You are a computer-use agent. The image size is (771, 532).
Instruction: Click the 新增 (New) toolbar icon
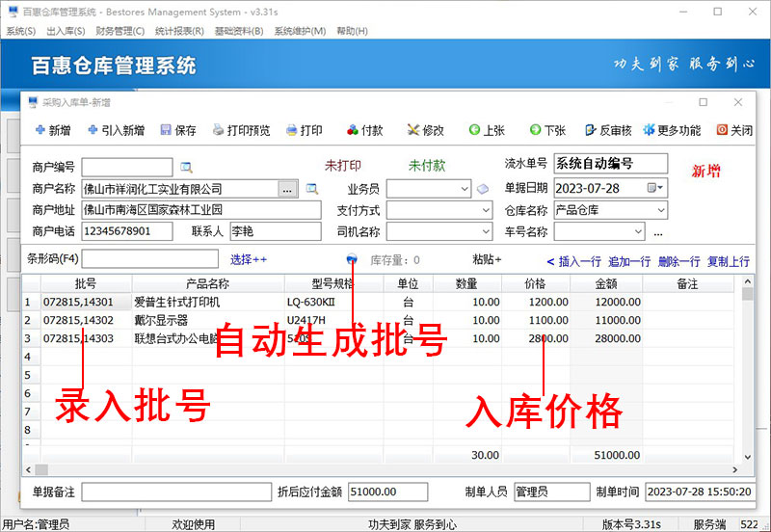coord(40,130)
